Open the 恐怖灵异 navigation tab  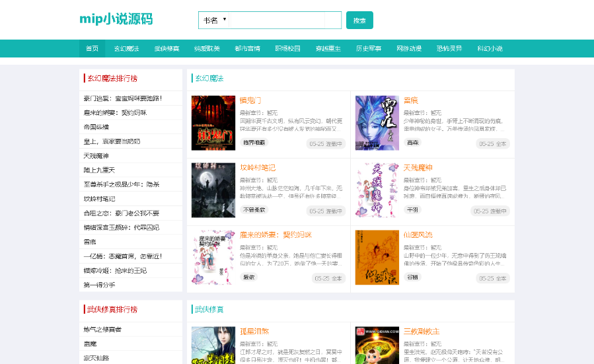pos(449,48)
